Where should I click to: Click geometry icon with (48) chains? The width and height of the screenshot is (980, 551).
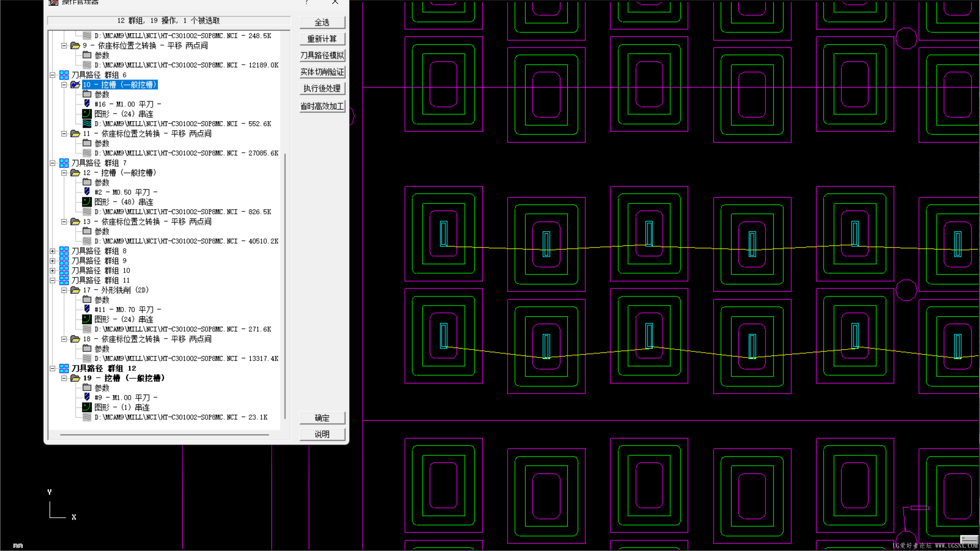coord(87,202)
